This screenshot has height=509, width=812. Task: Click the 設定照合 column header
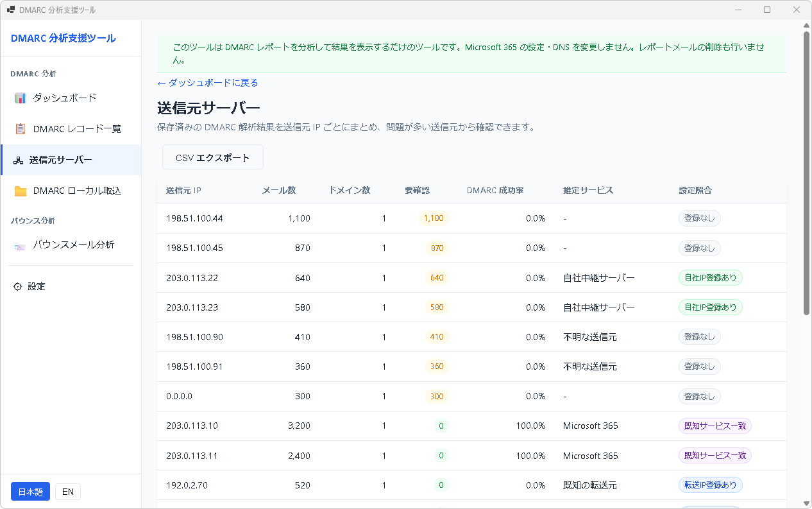(696, 190)
